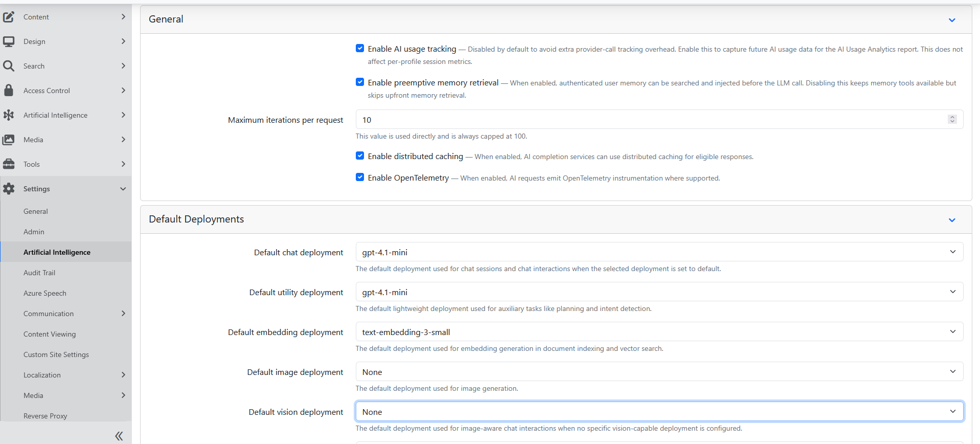Expand the top Artificial Intelligence menu arrow

(123, 115)
